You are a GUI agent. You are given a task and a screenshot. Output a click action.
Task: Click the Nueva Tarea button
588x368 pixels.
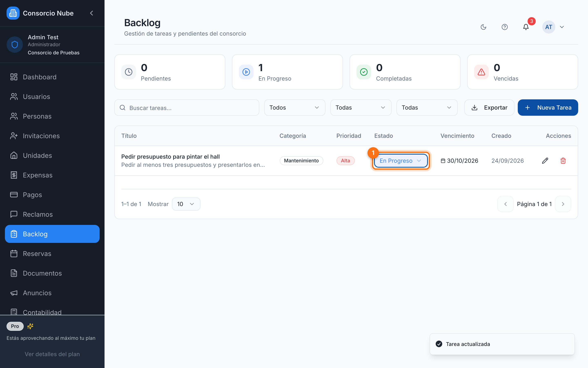[x=548, y=108]
